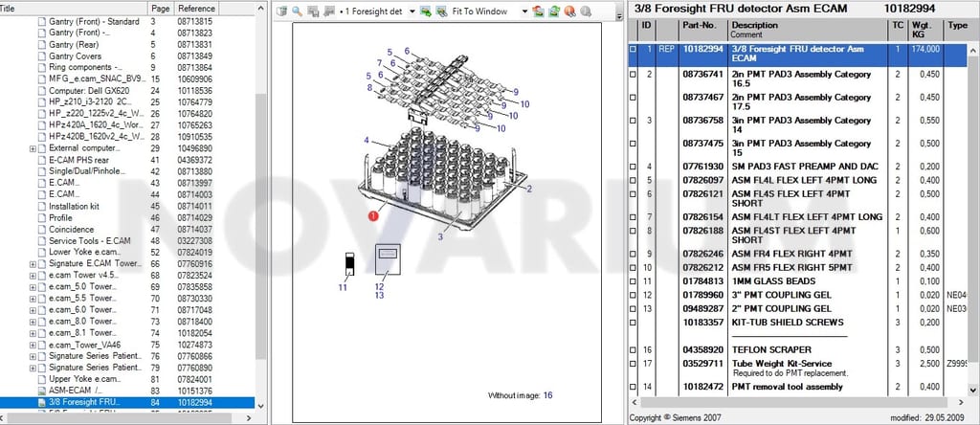Click callout number 12 in diagram

pyautogui.click(x=379, y=287)
